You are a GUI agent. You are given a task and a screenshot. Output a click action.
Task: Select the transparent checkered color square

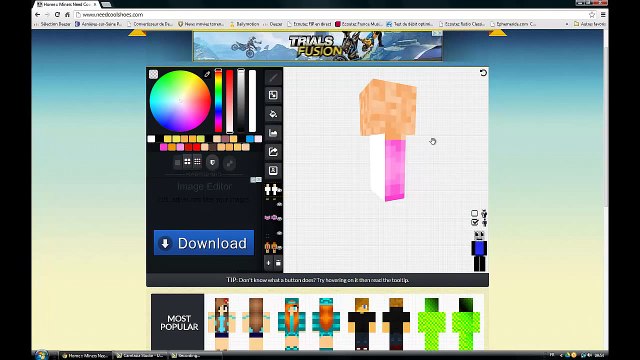153,74
